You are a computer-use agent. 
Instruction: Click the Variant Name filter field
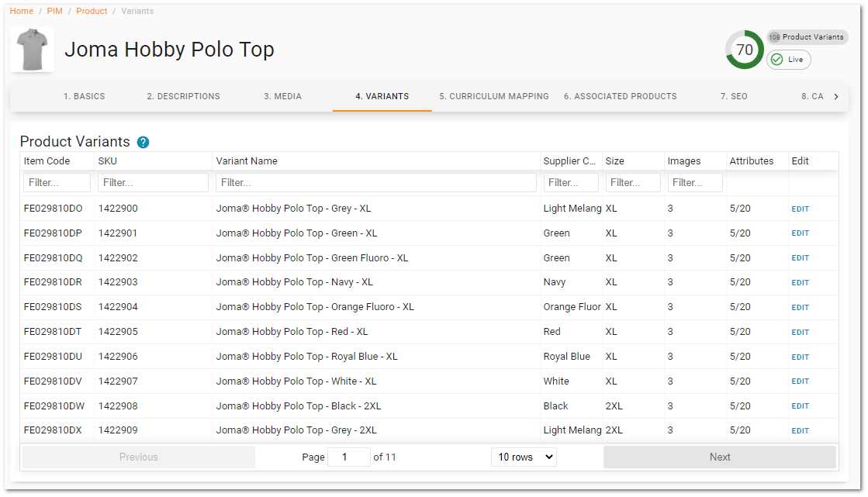[376, 183]
